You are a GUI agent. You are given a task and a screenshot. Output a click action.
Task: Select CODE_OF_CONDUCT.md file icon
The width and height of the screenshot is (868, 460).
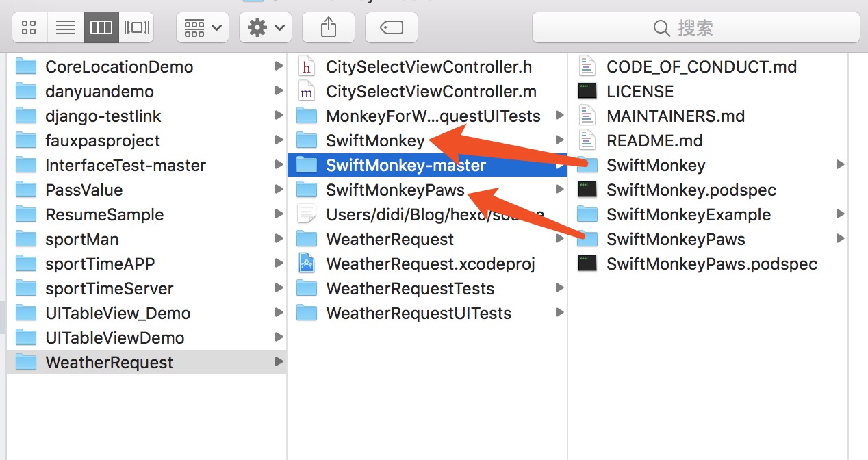click(x=587, y=66)
